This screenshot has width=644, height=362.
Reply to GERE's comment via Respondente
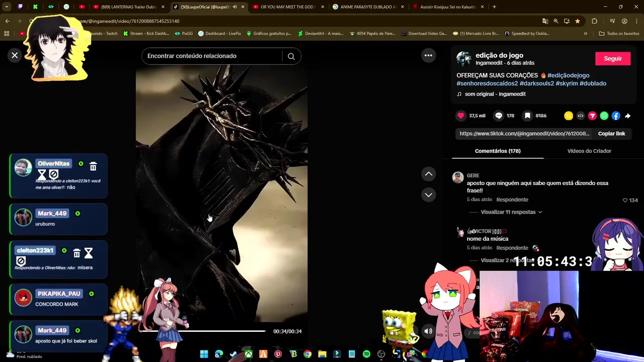[x=512, y=200]
